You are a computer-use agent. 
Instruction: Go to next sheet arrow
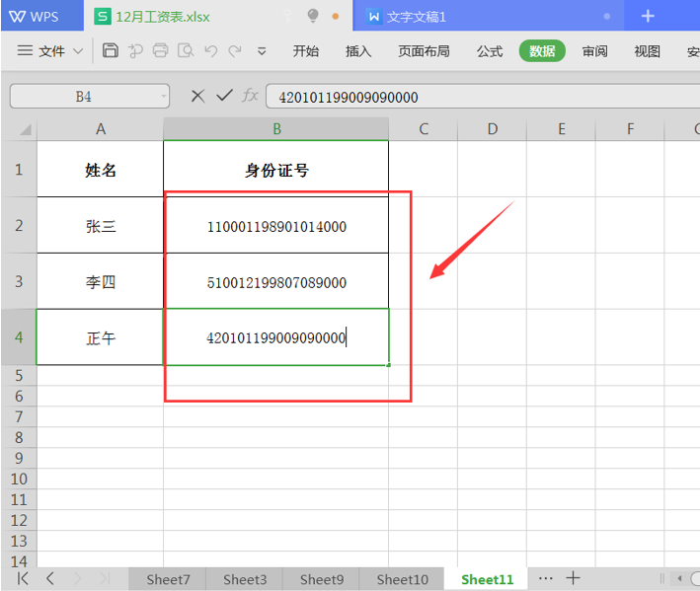pyautogui.click(x=78, y=578)
